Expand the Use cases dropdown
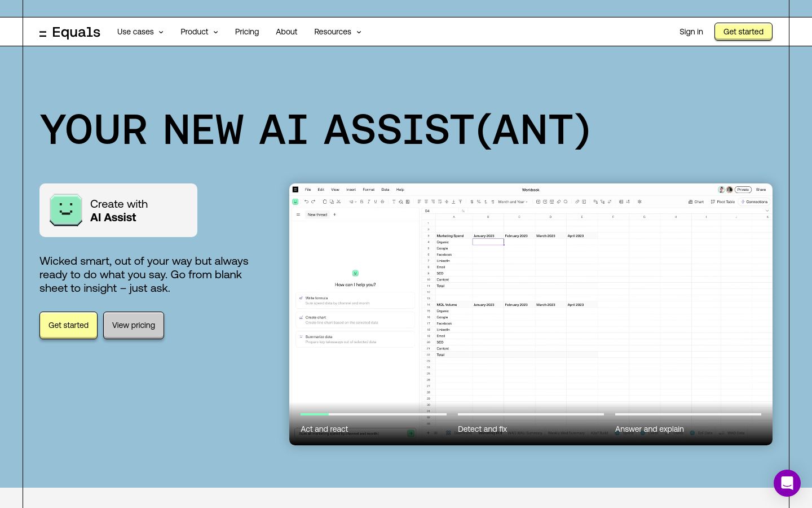812x508 pixels. (x=140, y=32)
